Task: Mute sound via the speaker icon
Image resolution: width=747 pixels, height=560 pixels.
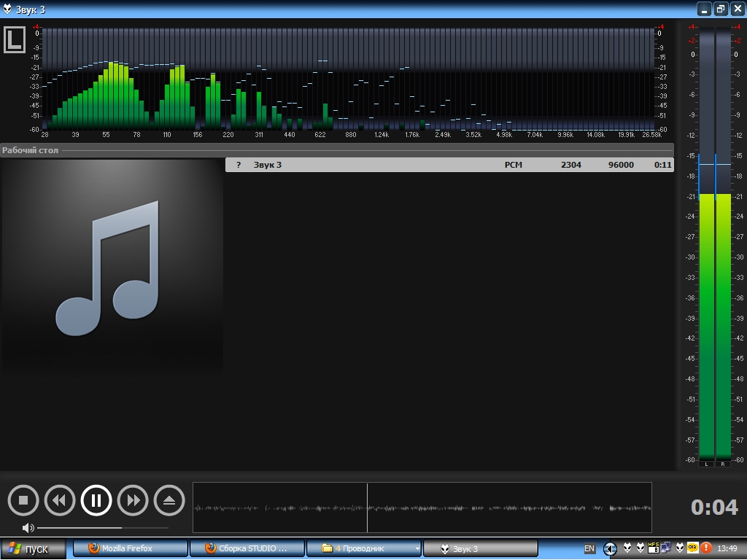Action: [28, 527]
